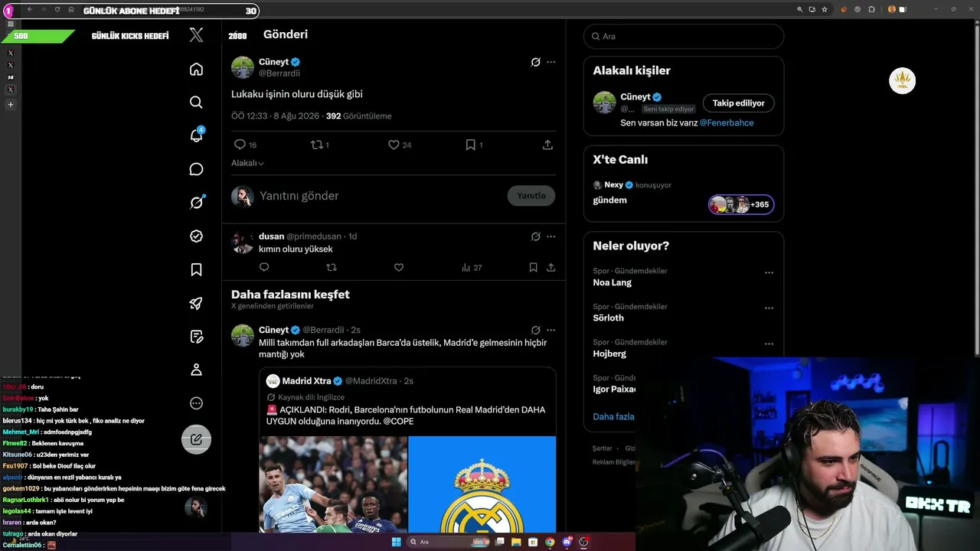Open the document-with-pen icon in sidebar
This screenshot has height=551, width=980.
click(x=197, y=337)
